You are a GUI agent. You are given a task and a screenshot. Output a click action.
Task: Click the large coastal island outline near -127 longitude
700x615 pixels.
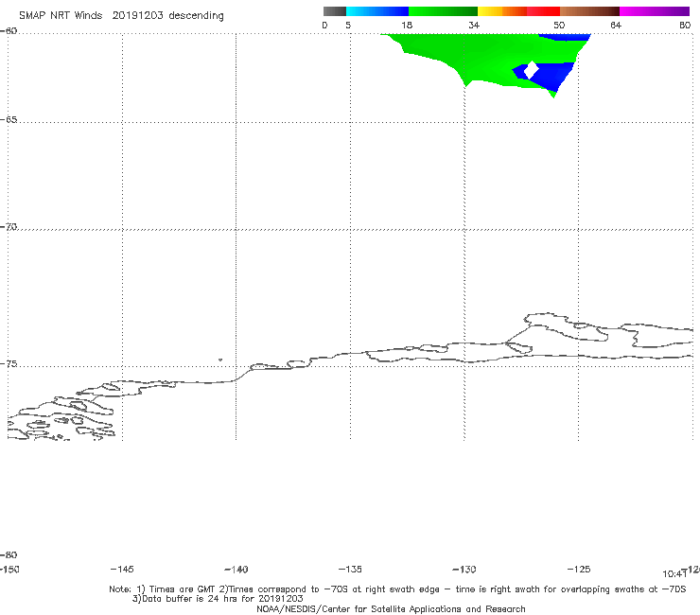click(567, 326)
